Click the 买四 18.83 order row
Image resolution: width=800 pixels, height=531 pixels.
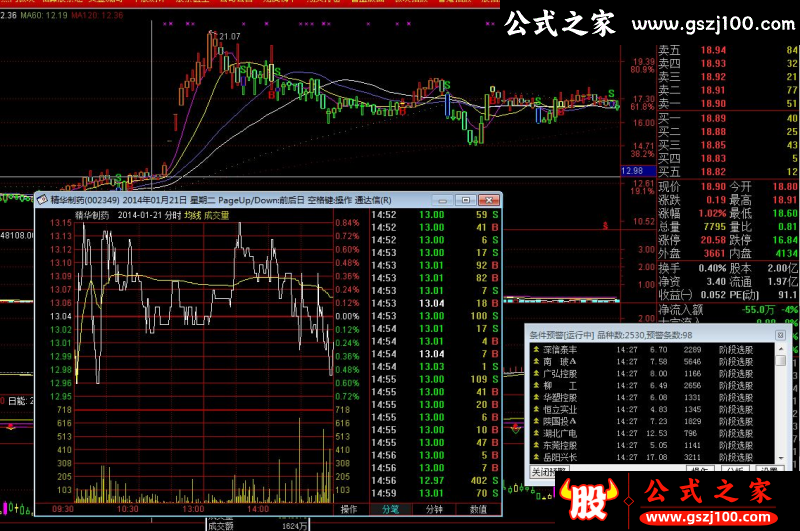click(x=728, y=159)
